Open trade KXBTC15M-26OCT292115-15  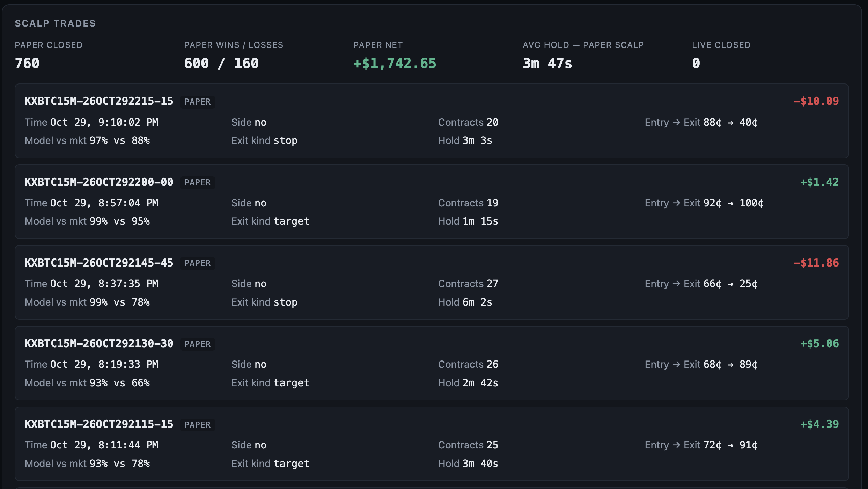[99, 424]
